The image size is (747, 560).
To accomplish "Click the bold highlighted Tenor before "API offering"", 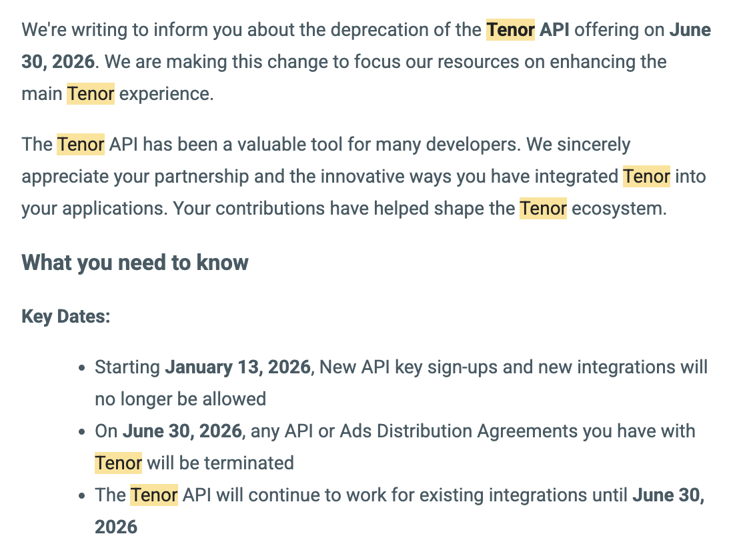I will [x=510, y=30].
